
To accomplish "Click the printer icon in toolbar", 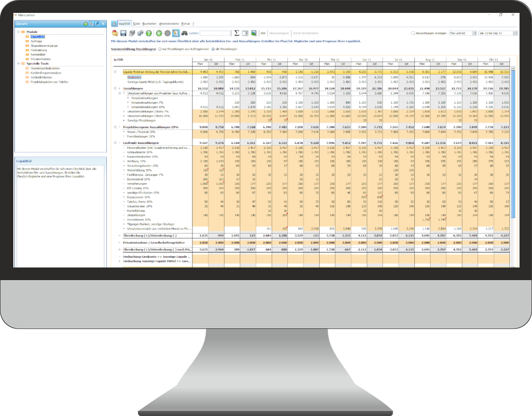I will point(132,33).
